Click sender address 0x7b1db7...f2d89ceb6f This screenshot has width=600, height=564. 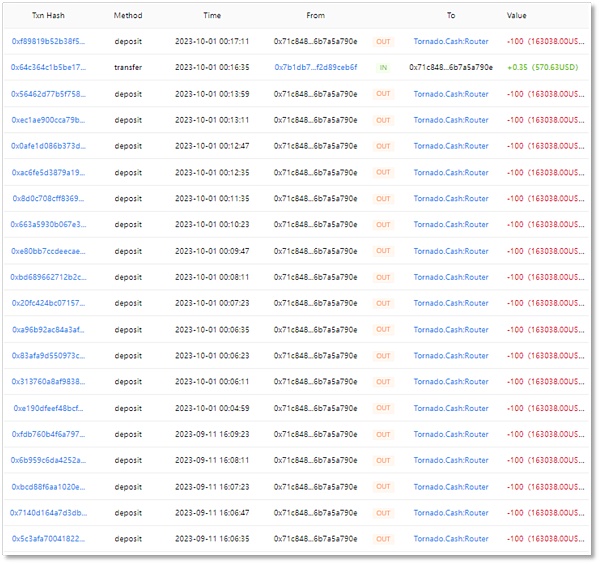pos(315,67)
